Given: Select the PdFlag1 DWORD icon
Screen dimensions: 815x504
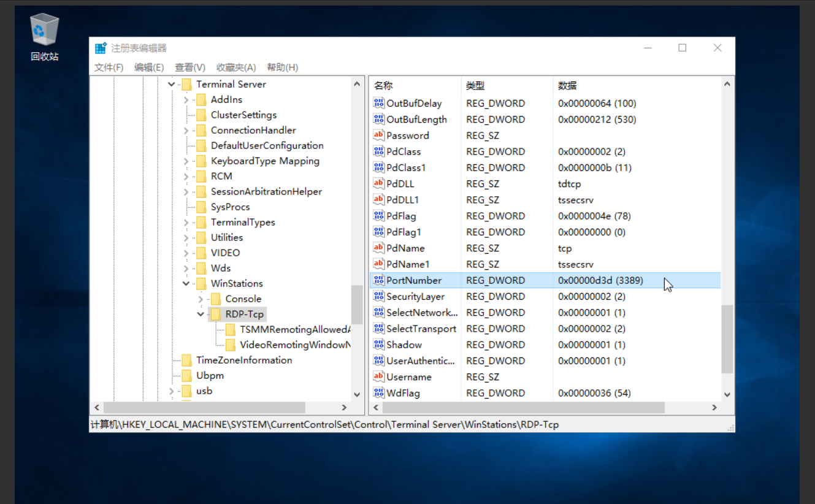Looking at the screenshot, I should click(x=379, y=232).
